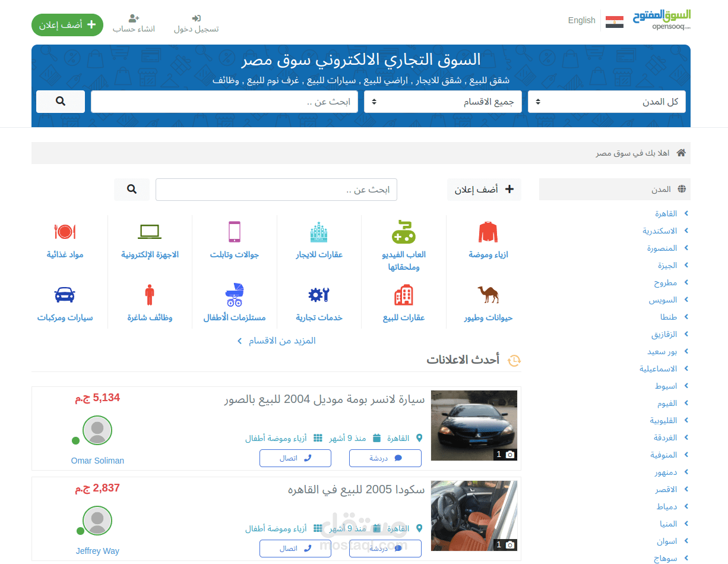Click the refresh icon beside أحدث الاعلانات
Image resolution: width=728 pixels, height=564 pixels.
[x=514, y=360]
